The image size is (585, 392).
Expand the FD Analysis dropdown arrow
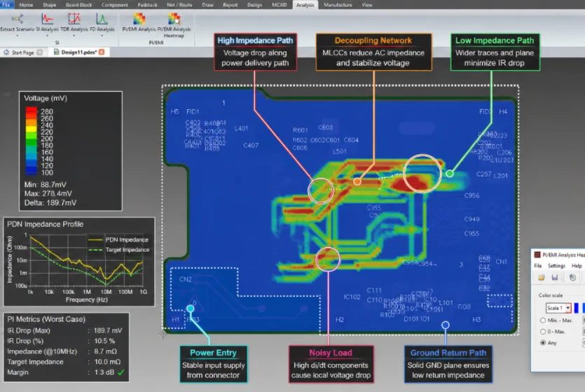[x=102, y=36]
